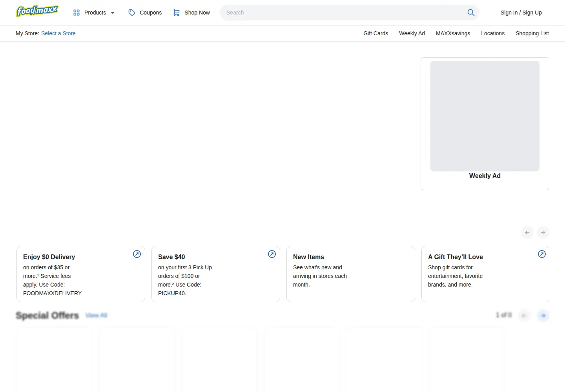
Task: Open the Gift Cards menu item
Action: tap(375, 33)
